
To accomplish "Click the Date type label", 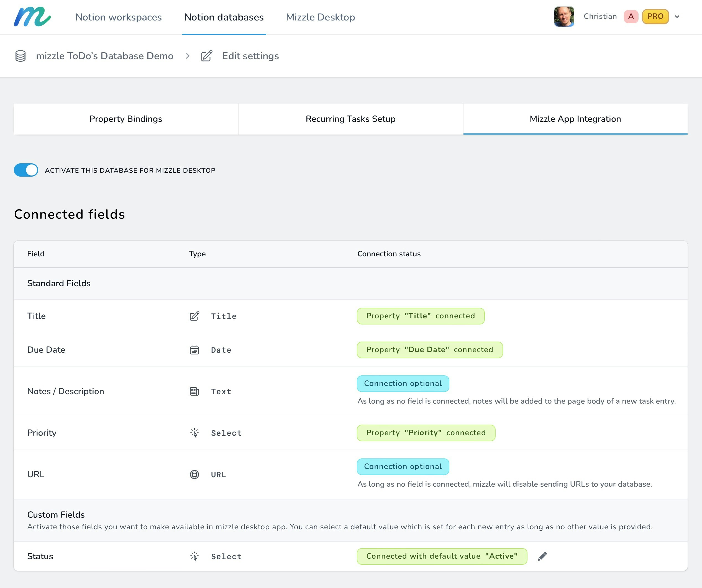I will [221, 350].
